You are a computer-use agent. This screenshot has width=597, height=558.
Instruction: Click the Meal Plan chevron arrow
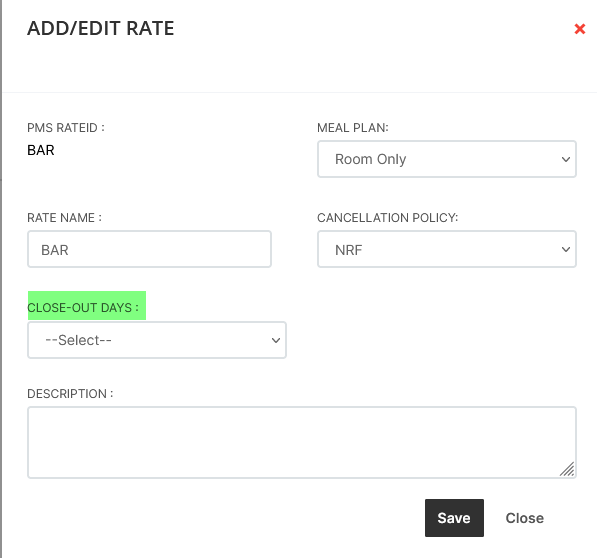coord(566,159)
